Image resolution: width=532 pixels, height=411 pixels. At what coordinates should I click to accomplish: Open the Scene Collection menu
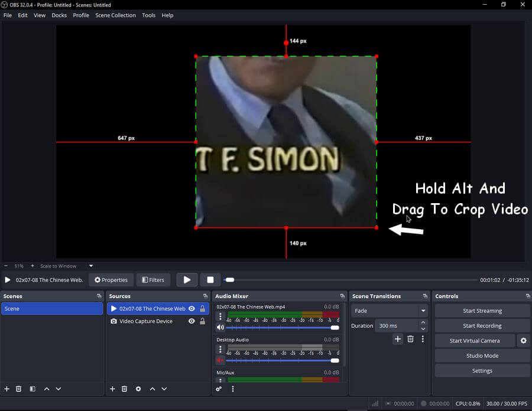(115, 15)
